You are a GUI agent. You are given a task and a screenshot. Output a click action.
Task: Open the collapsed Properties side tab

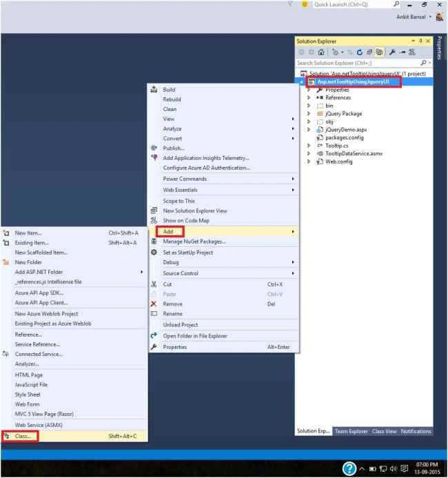[x=439, y=48]
